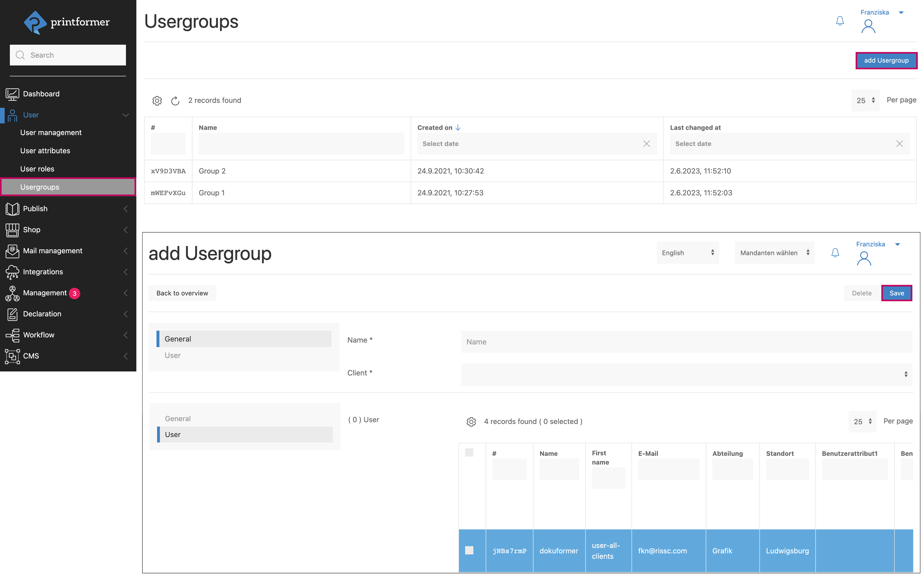Image resolution: width=924 pixels, height=574 pixels.
Task: Click the refresh records icon
Action: (x=175, y=101)
